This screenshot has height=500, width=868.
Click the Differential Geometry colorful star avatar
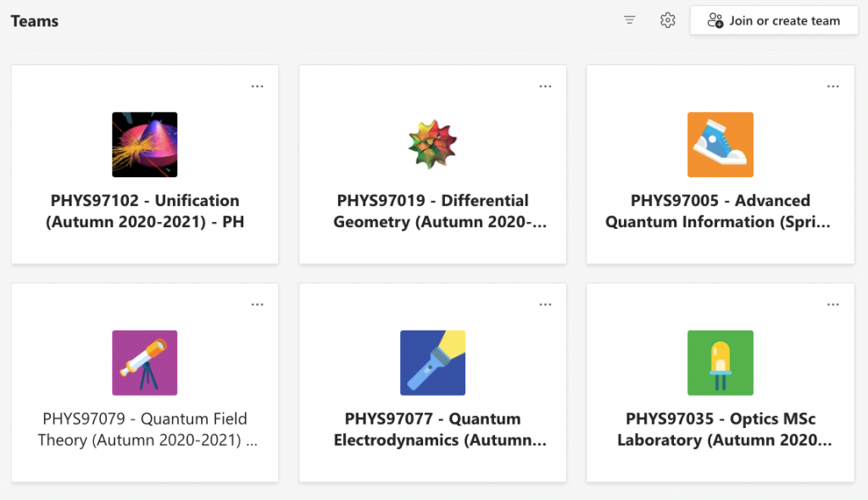pos(432,145)
